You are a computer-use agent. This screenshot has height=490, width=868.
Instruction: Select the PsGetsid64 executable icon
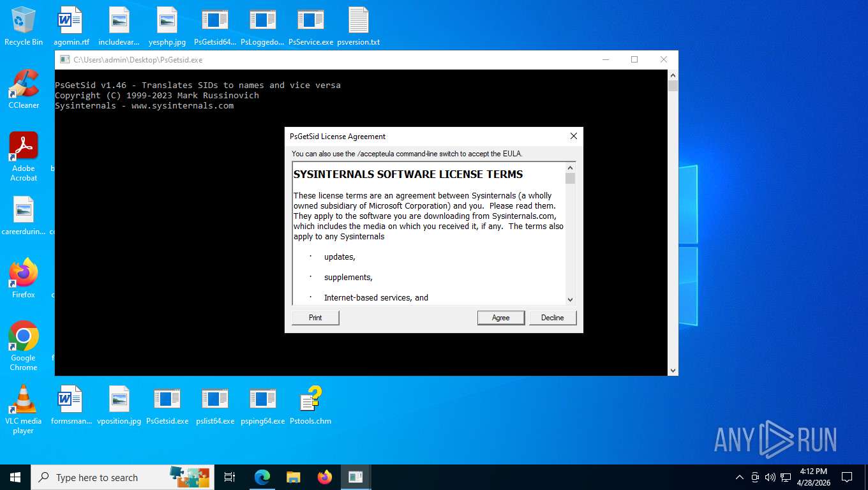pos(214,26)
